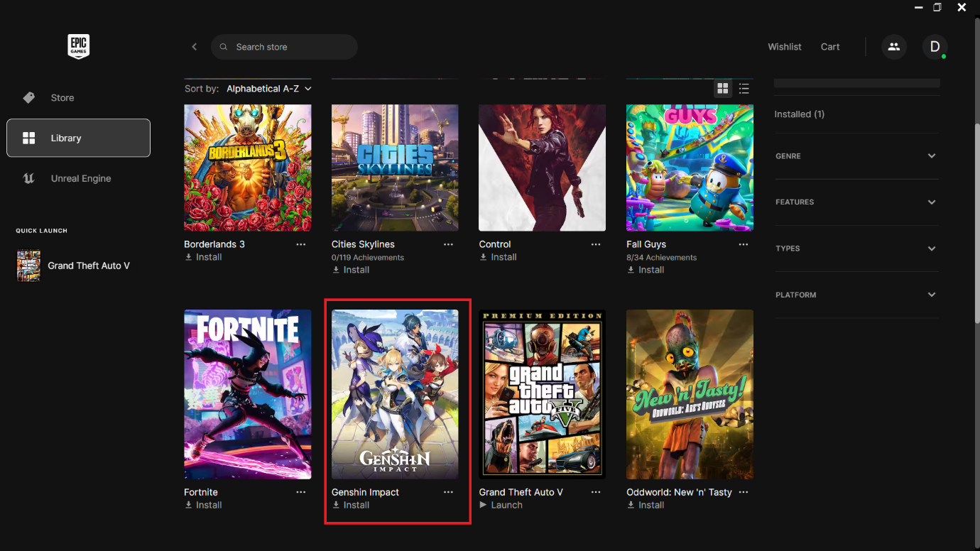The height and width of the screenshot is (551, 980).
Task: Install Genshin Impact
Action: pyautogui.click(x=350, y=505)
